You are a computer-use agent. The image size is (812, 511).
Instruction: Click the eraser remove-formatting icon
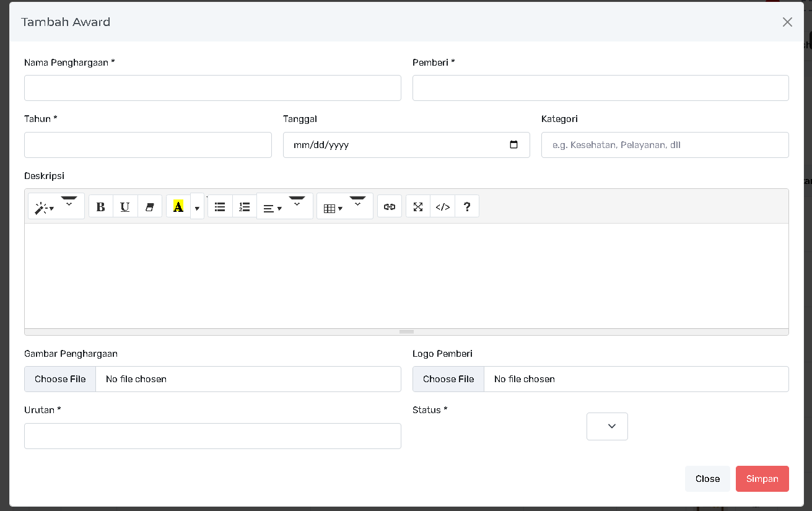click(149, 207)
